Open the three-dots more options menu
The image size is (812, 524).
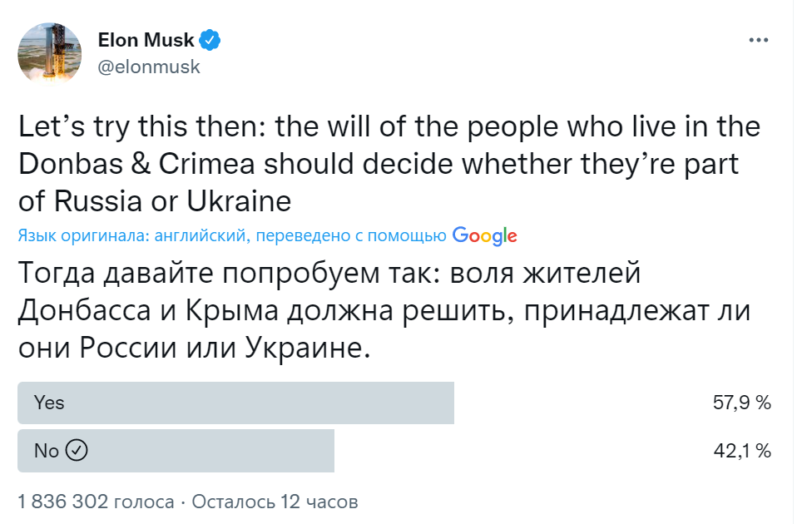point(758,40)
